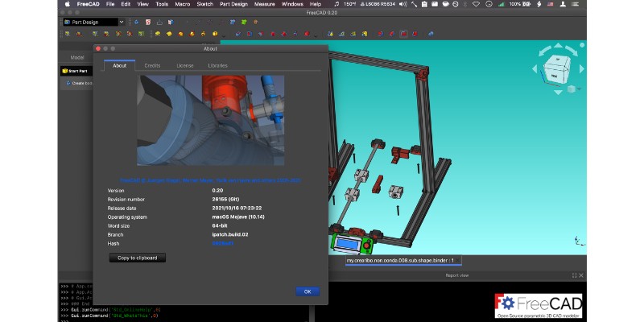Select the Chamfer tool icon
Viewport: 644px width, 322px height.
392,34
